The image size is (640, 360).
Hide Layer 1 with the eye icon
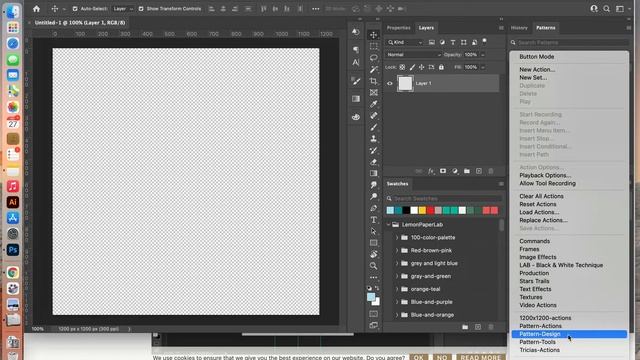(x=389, y=83)
